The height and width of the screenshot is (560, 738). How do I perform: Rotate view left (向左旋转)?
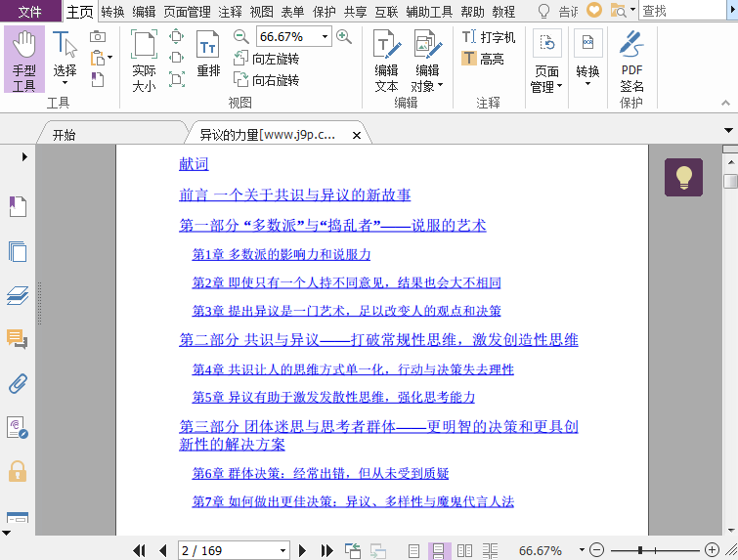267,59
